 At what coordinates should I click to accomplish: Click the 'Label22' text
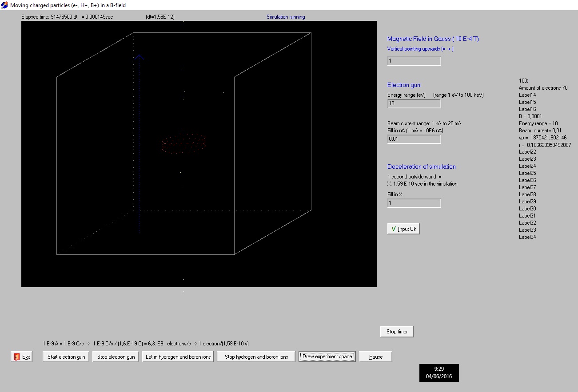coord(527,152)
